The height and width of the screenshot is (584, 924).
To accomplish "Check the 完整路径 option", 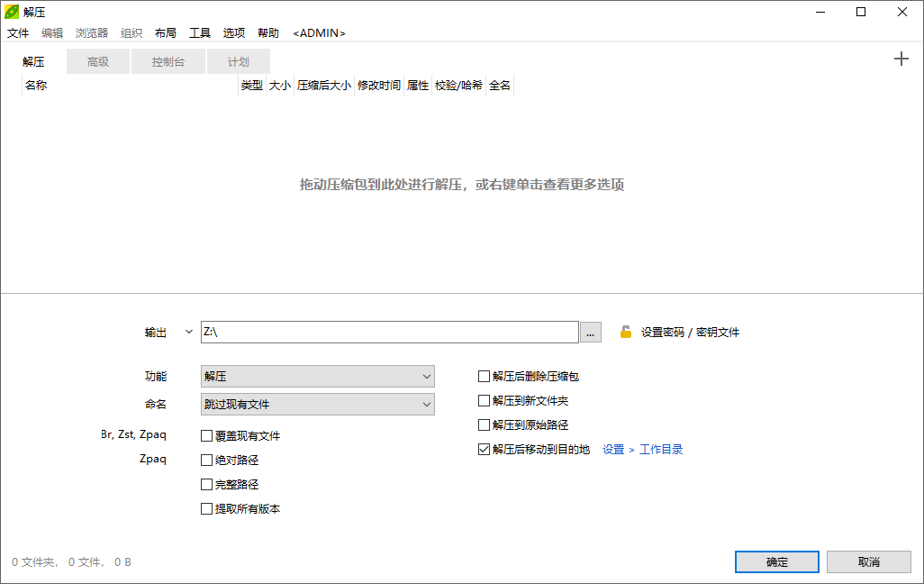I will point(205,484).
